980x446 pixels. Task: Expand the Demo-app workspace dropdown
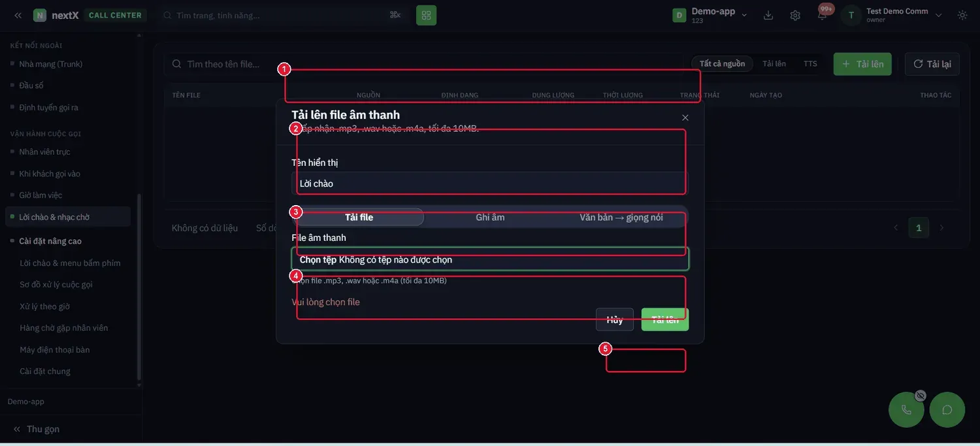[710, 15]
